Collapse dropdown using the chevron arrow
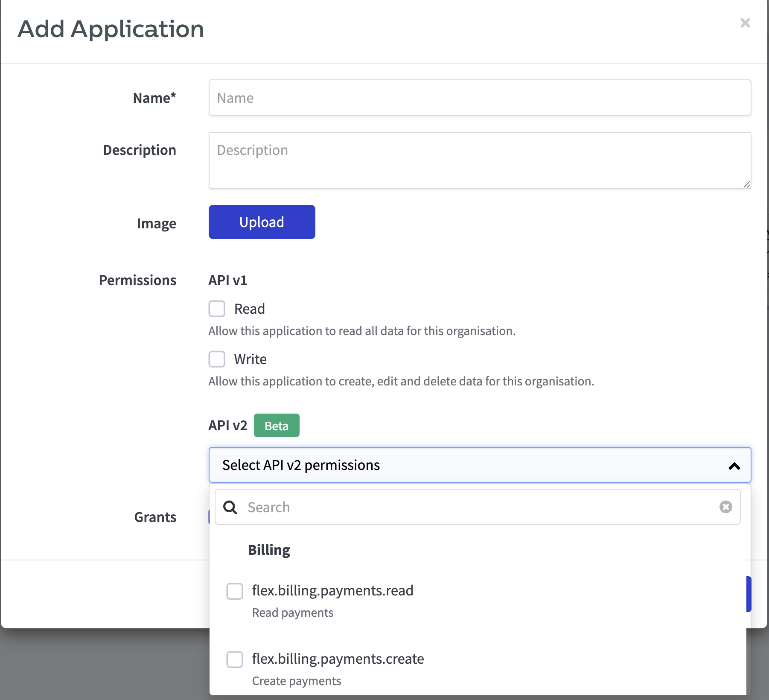The height and width of the screenshot is (700, 769). [x=734, y=466]
